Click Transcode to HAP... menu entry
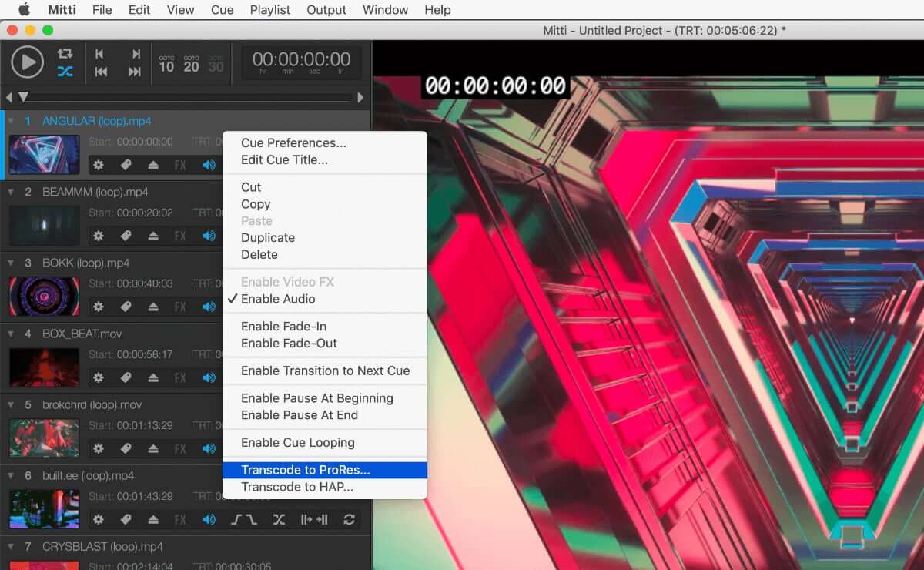Viewport: 924px width, 570px height. coord(297,487)
